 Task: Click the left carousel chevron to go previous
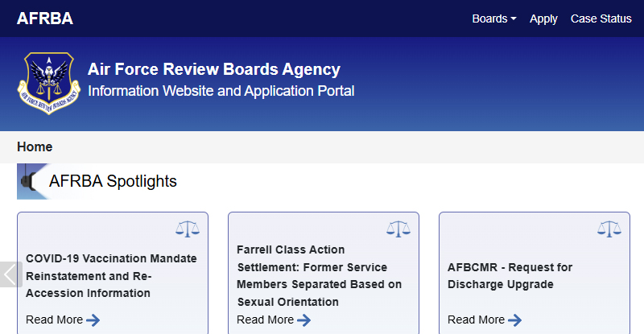coord(10,274)
